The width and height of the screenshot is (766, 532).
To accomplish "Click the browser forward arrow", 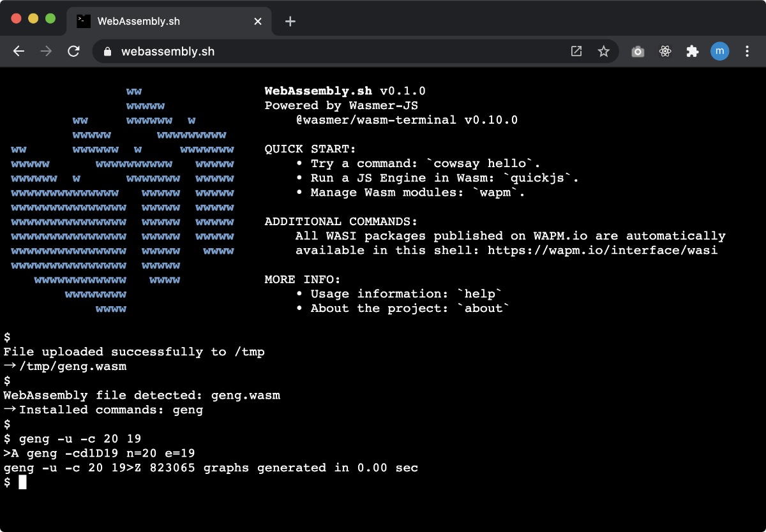I will (x=46, y=52).
